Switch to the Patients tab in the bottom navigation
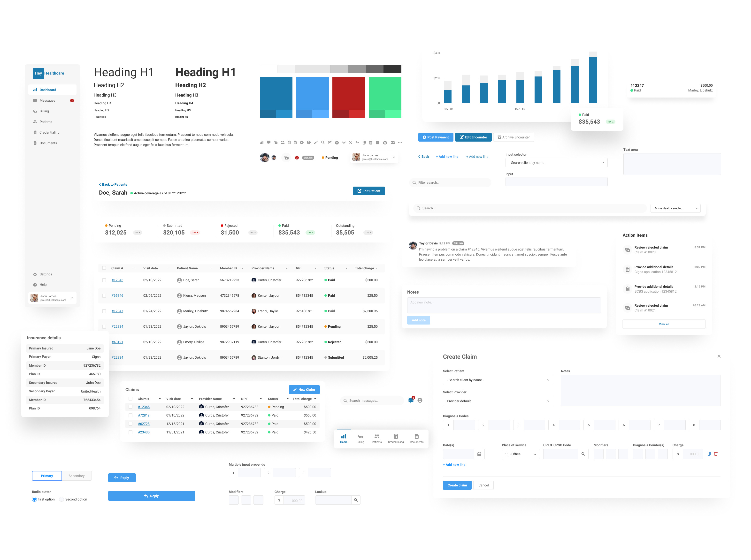Viewport: 751px width, 560px height. pos(376,439)
